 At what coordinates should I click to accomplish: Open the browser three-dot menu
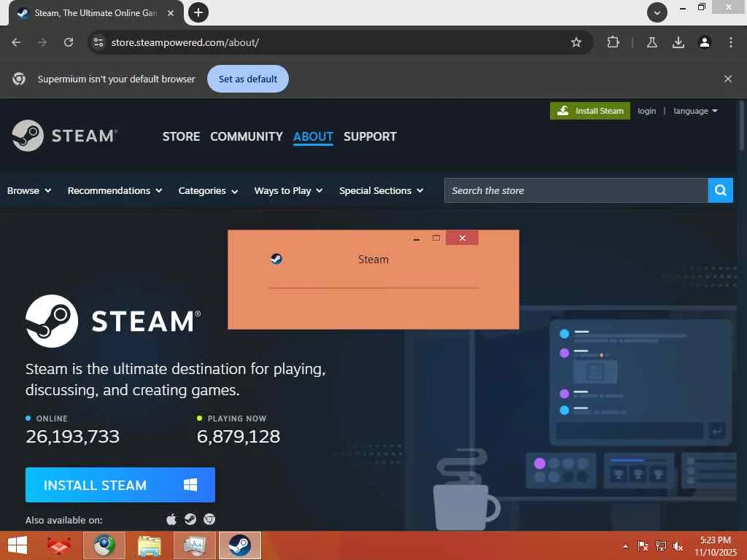[x=731, y=42]
